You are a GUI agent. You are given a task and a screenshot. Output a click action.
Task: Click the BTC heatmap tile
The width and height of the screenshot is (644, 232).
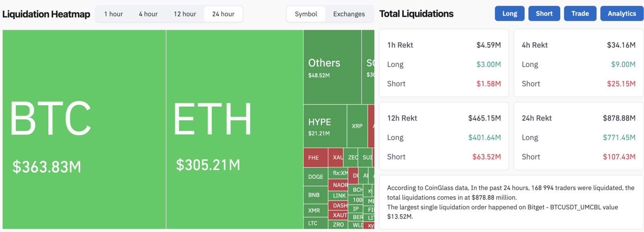(84, 129)
